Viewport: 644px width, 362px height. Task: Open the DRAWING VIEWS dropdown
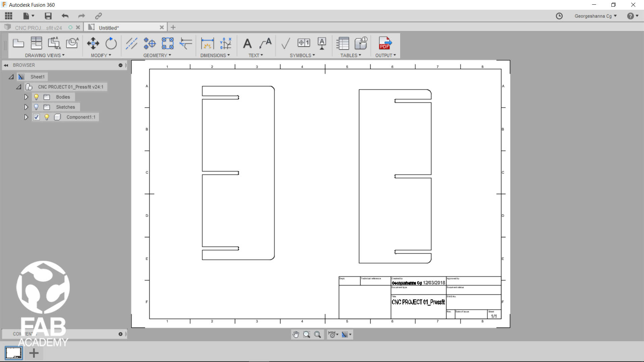(x=45, y=55)
